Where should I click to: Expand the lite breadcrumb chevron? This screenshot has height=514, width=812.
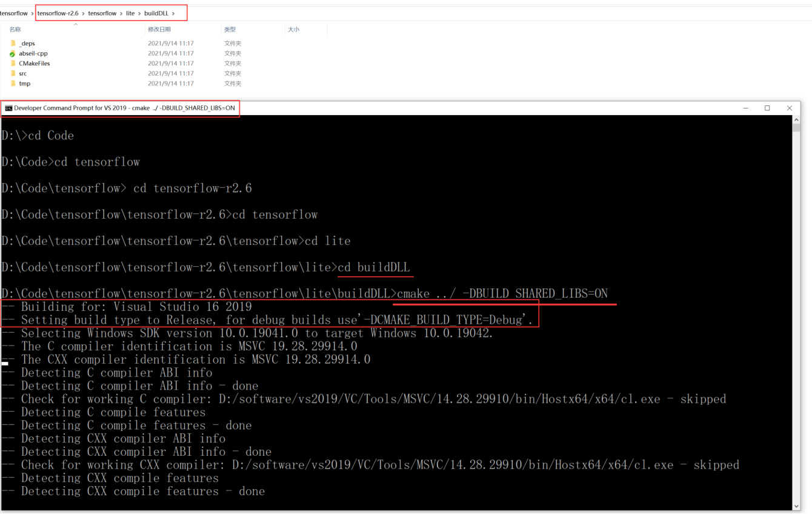(141, 12)
